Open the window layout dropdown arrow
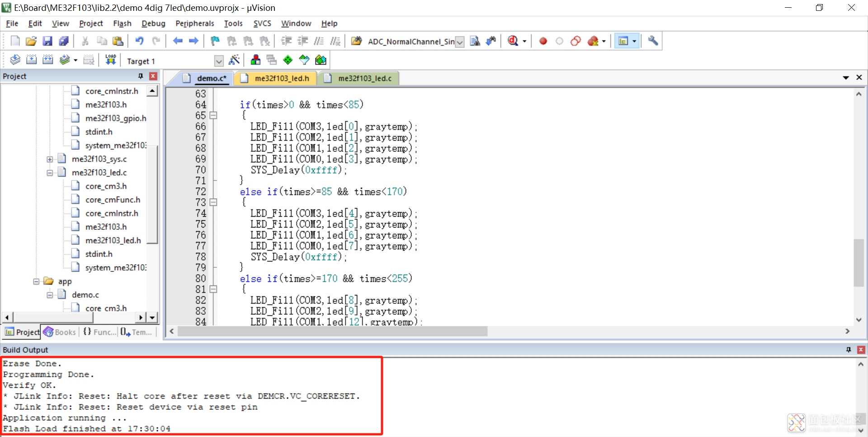This screenshot has height=437, width=868. click(x=634, y=41)
